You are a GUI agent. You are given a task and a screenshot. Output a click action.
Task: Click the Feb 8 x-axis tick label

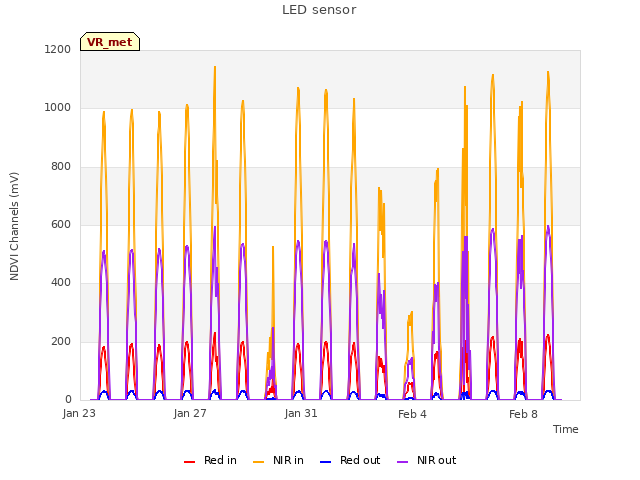523,414
